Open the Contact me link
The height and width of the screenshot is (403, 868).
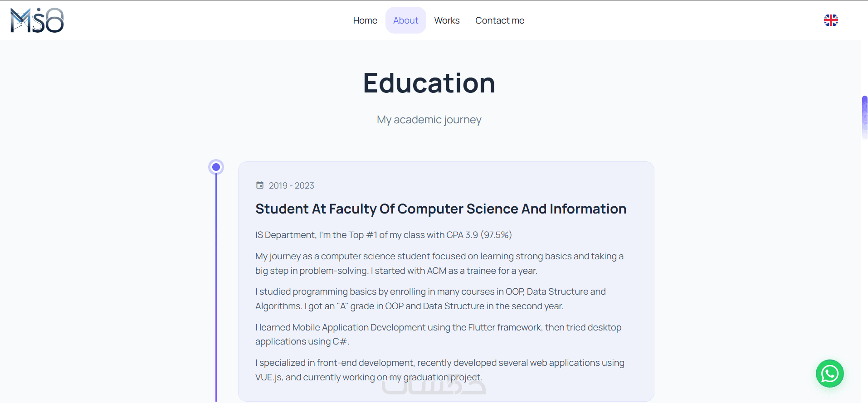click(499, 20)
